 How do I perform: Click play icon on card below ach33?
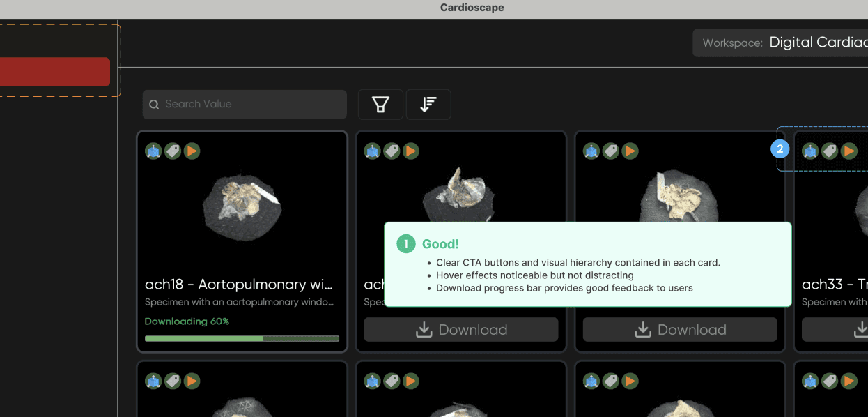[849, 381]
